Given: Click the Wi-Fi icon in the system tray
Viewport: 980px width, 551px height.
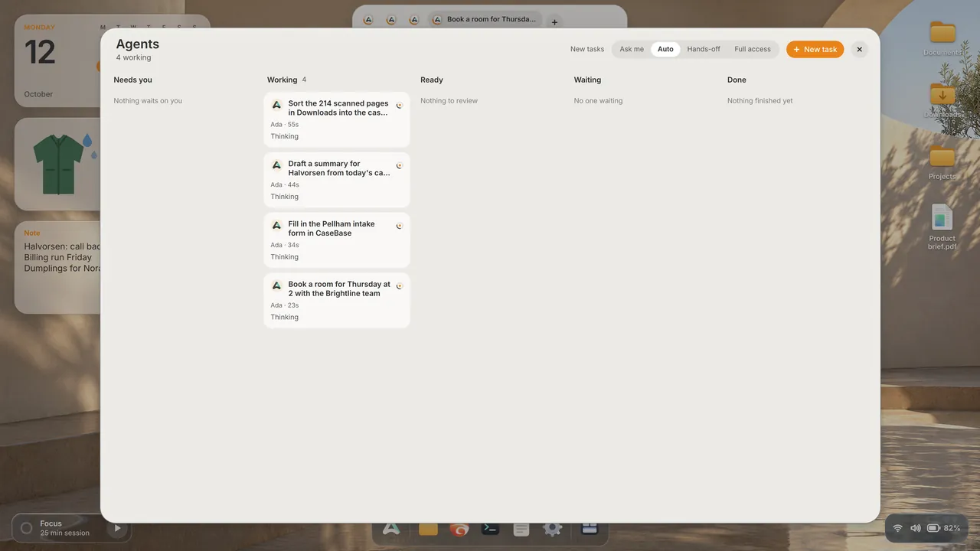Looking at the screenshot, I should pos(898,528).
